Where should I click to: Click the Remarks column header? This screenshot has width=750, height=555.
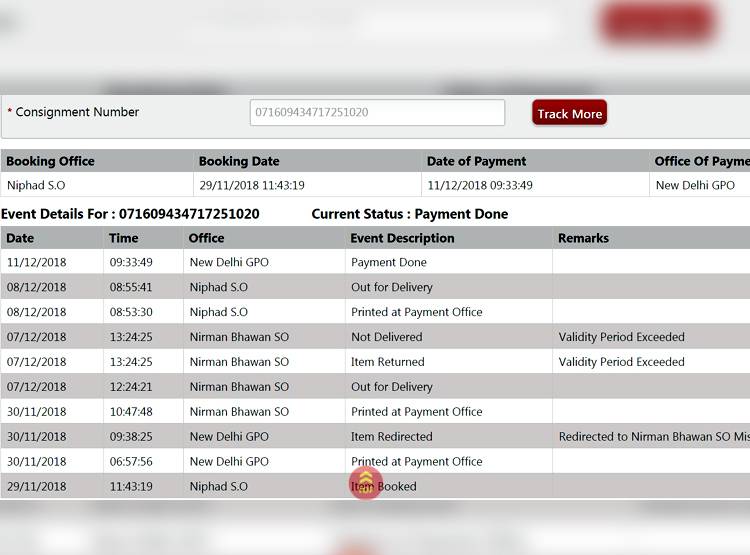pyautogui.click(x=583, y=238)
